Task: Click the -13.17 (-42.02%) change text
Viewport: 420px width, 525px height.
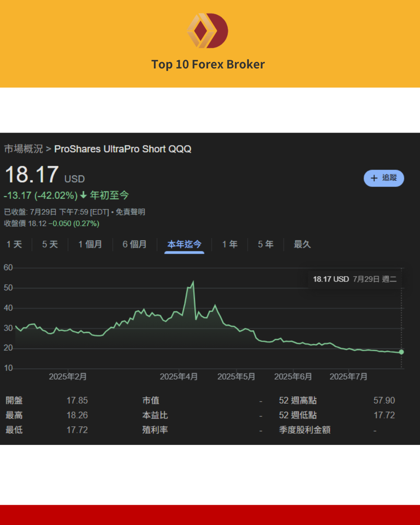Action: click(40, 195)
